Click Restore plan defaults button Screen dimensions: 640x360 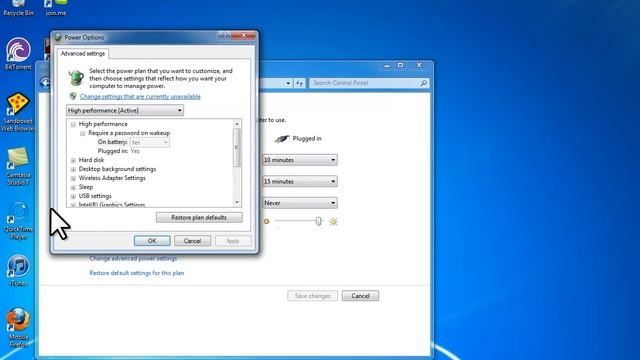pos(199,218)
